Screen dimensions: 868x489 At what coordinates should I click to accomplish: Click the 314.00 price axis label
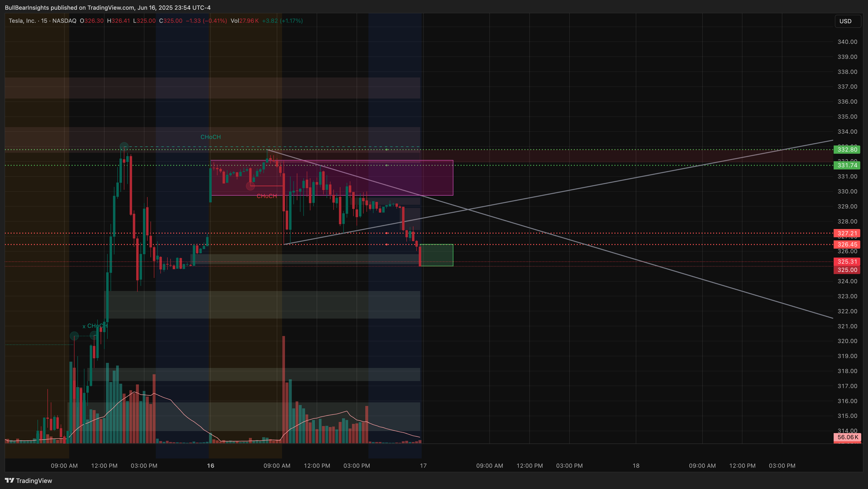tap(847, 431)
